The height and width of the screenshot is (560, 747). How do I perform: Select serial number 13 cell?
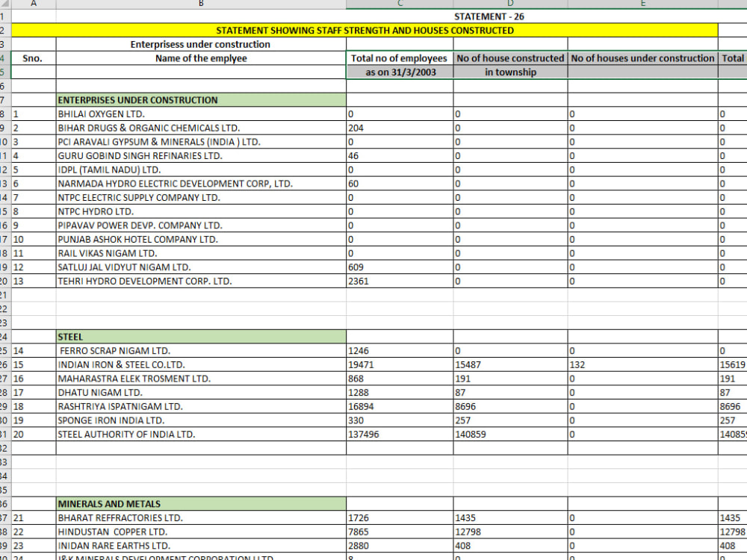click(34, 281)
